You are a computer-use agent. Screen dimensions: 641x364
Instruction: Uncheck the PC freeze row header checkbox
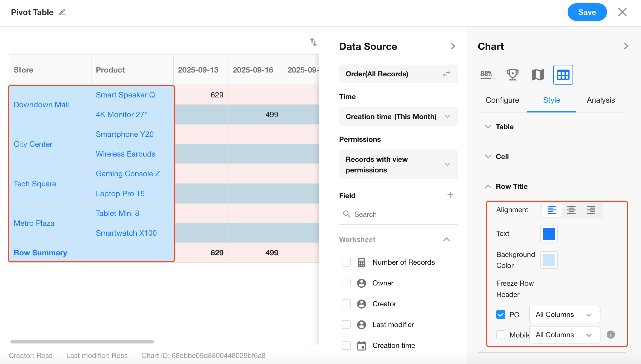click(500, 314)
